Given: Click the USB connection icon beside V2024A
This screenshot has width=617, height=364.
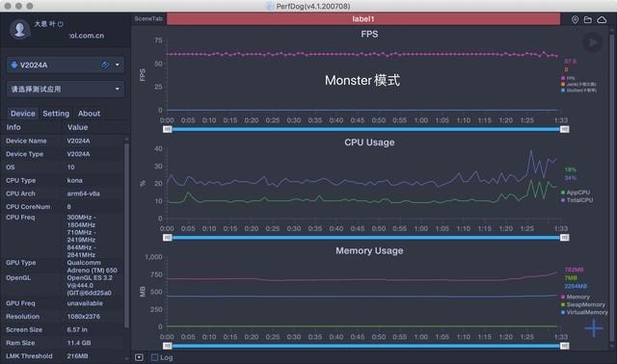Looking at the screenshot, I should point(105,65).
